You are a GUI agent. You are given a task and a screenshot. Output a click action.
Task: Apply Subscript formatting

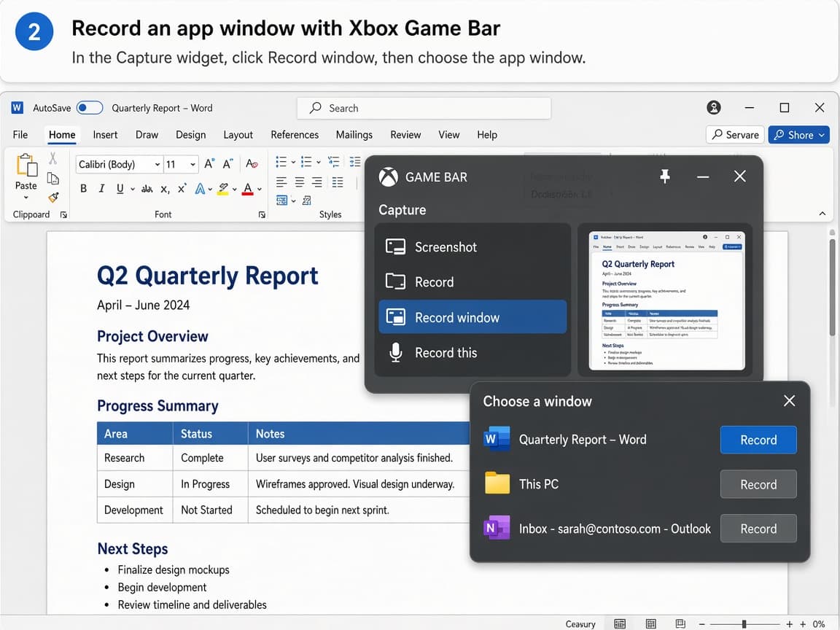click(165, 189)
